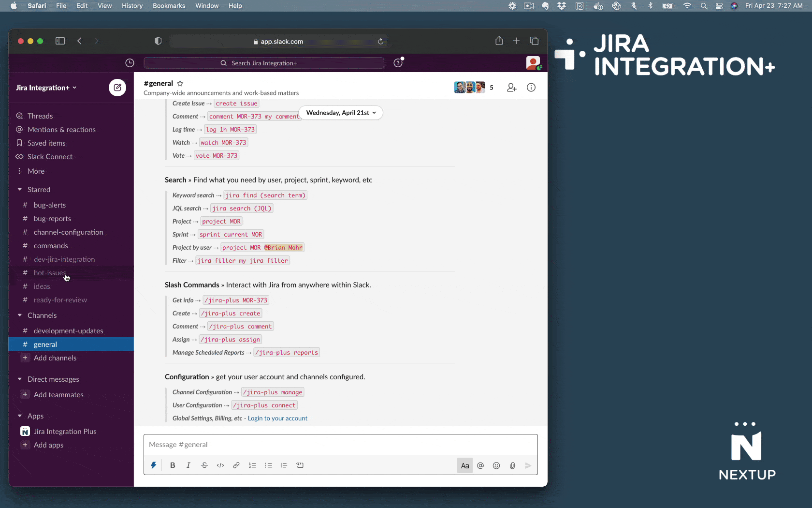
Task: Toggle ordered list formatting
Action: pyautogui.click(x=252, y=465)
